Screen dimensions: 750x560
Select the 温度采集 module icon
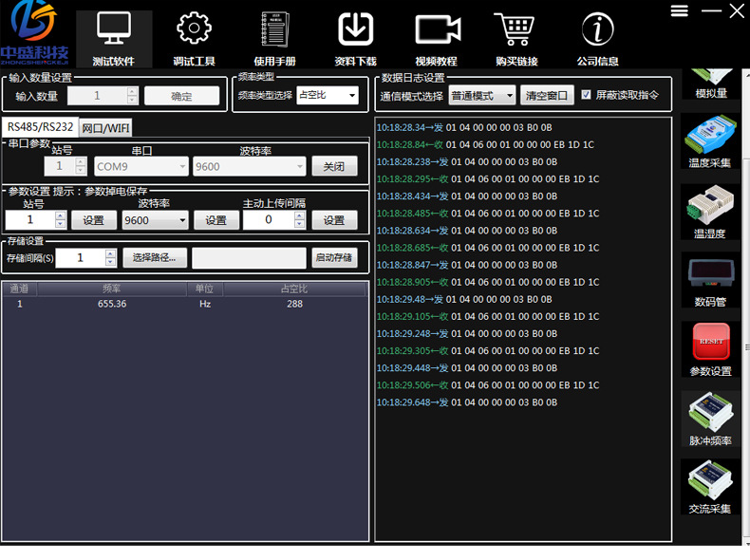pyautogui.click(x=710, y=141)
